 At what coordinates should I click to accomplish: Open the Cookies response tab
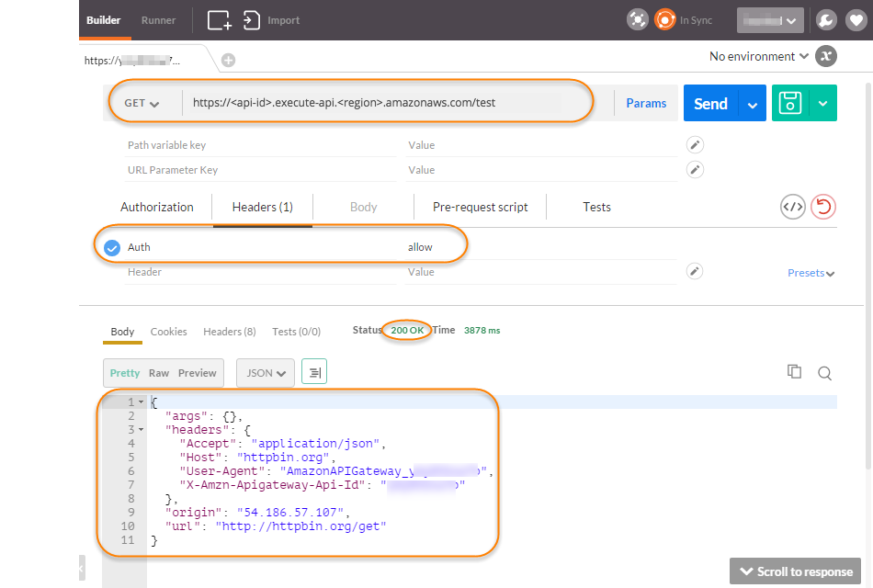(168, 331)
